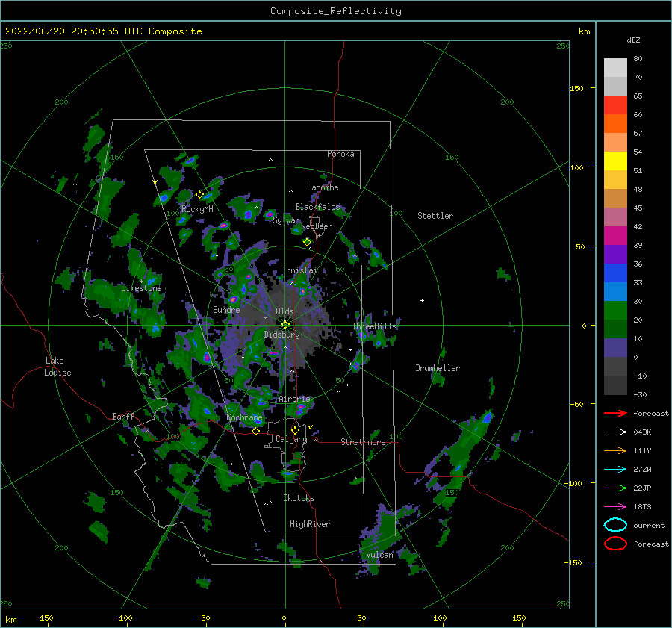Click the Vulcan town label

[x=380, y=555]
